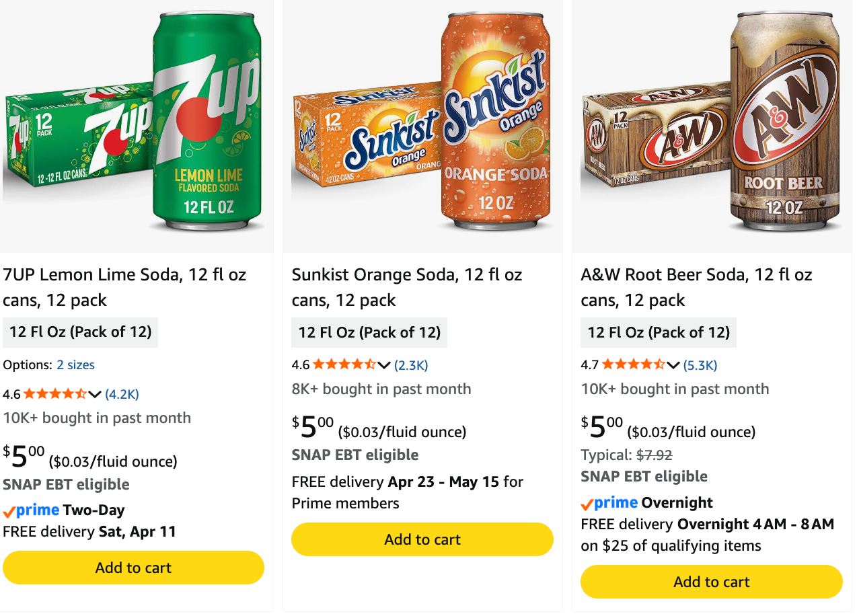
Task: Click the Sunkist star rating icons
Action: (x=344, y=365)
